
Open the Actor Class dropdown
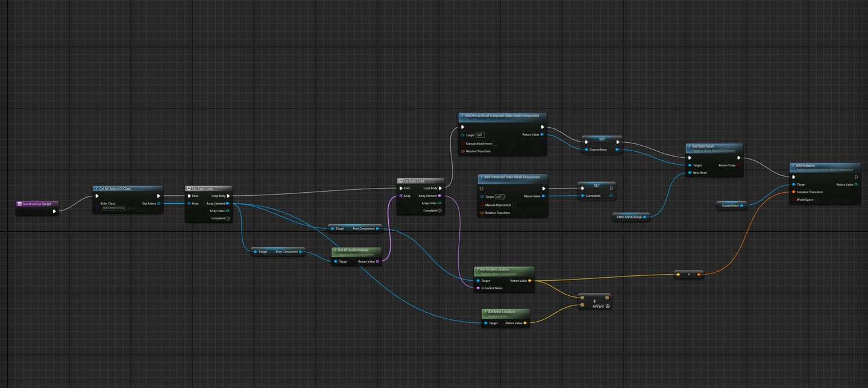coord(113,208)
